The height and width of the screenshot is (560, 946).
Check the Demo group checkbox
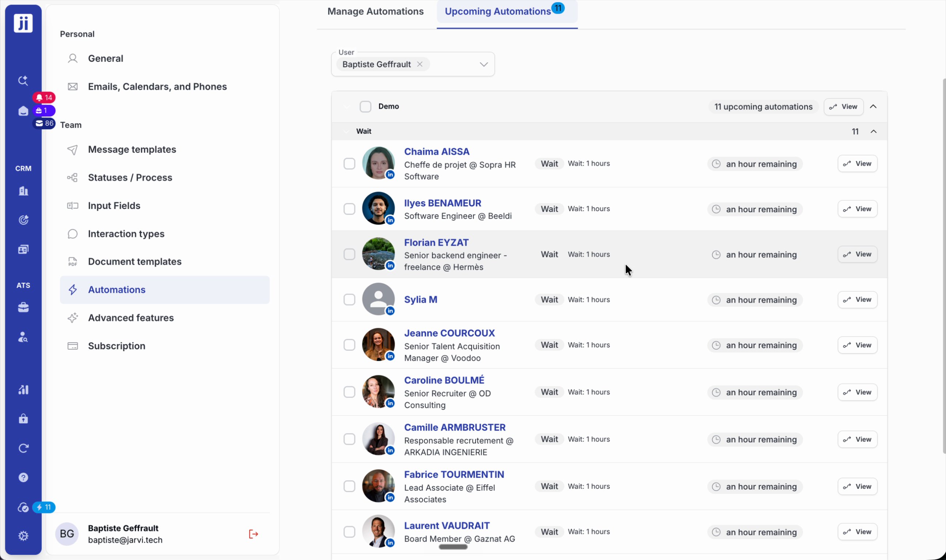coord(365,106)
